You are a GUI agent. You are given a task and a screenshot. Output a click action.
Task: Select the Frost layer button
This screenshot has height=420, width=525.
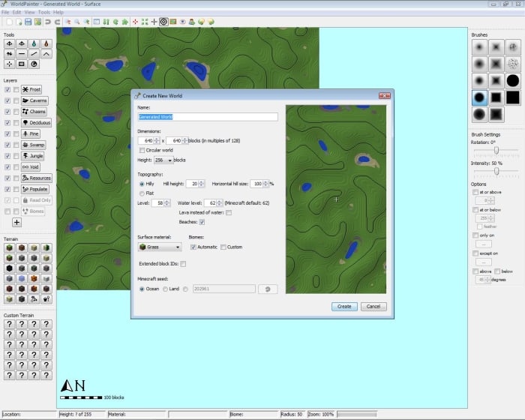31,90
